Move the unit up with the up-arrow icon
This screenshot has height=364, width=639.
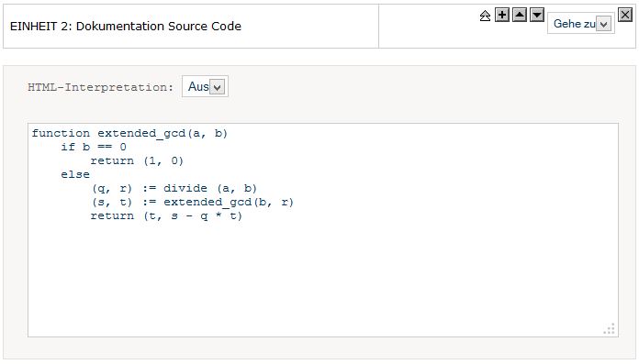click(x=520, y=15)
